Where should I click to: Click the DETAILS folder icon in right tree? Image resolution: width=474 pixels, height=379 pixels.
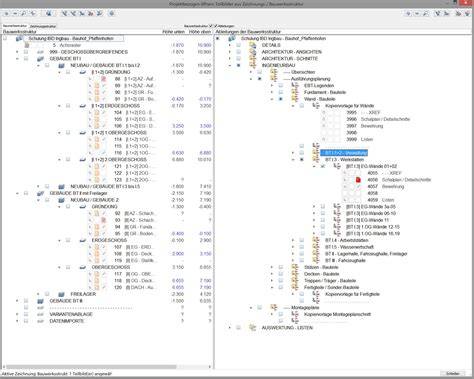(x=253, y=45)
